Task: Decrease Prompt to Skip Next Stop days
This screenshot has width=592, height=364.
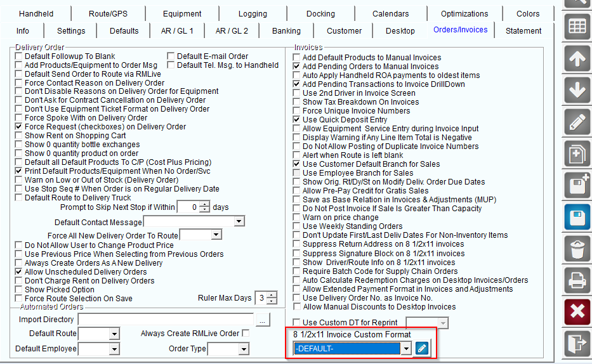Action: pos(205,209)
